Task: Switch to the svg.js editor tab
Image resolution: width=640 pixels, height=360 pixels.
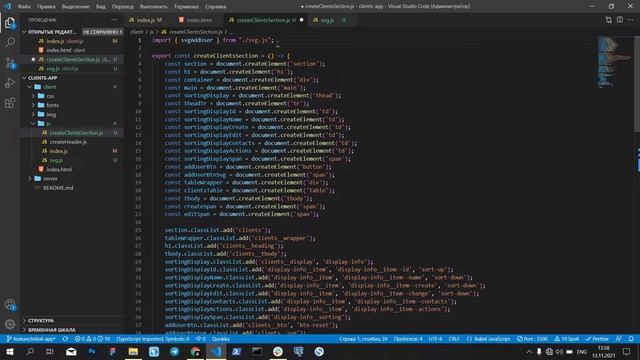Action: (x=327, y=20)
